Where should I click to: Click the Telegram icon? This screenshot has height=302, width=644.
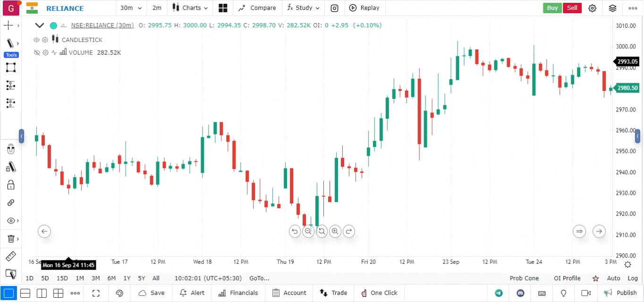pyautogui.click(x=499, y=293)
